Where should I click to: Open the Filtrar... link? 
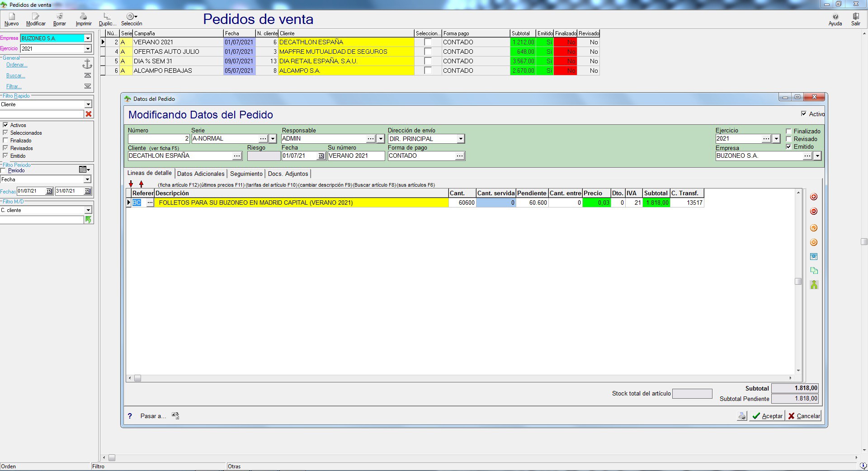point(14,86)
